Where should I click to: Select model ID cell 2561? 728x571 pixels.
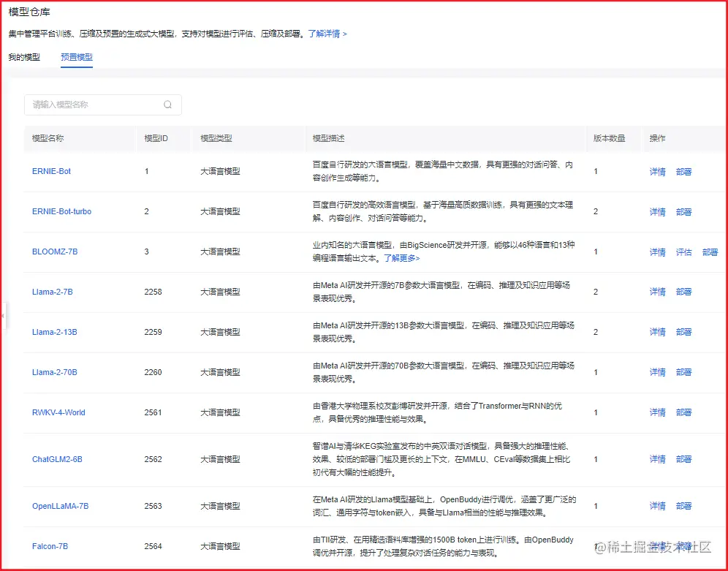pyautogui.click(x=153, y=412)
